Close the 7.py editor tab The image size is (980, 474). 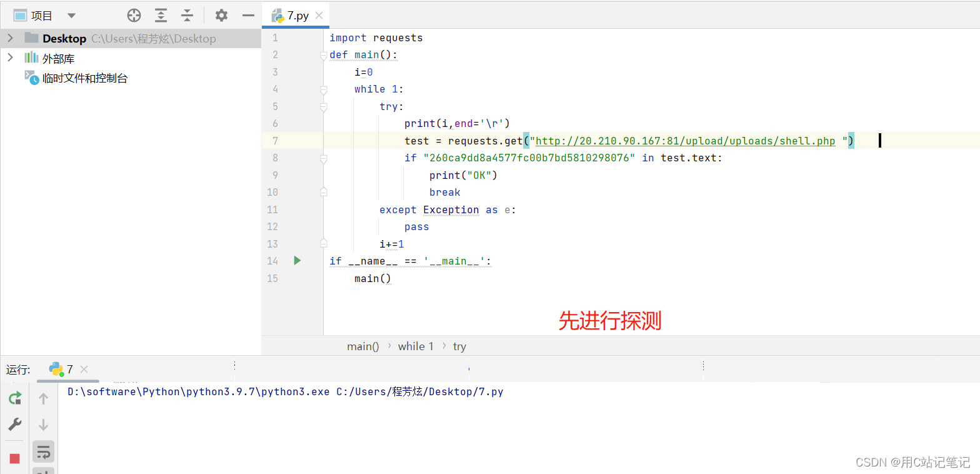(x=319, y=16)
